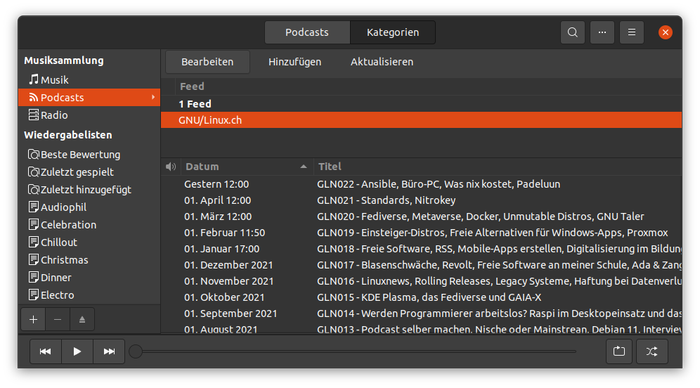The image size is (700, 388).
Task: Open the hamburger application menu
Action: pyautogui.click(x=632, y=33)
